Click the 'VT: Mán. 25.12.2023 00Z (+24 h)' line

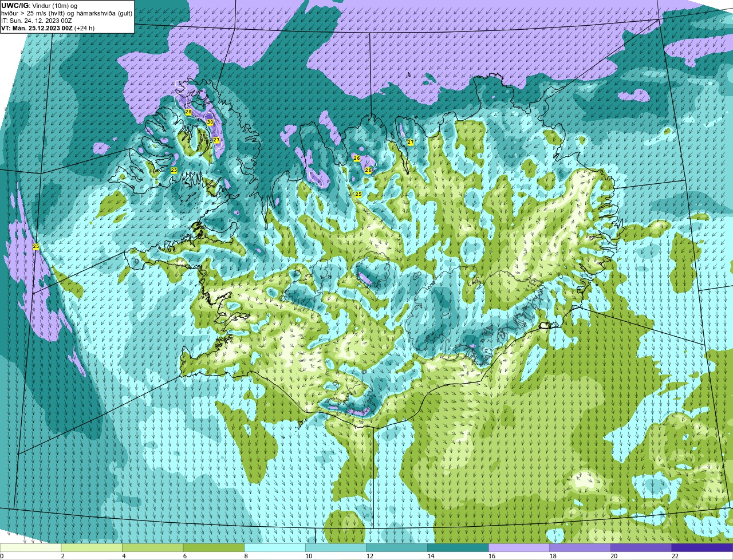48,27
